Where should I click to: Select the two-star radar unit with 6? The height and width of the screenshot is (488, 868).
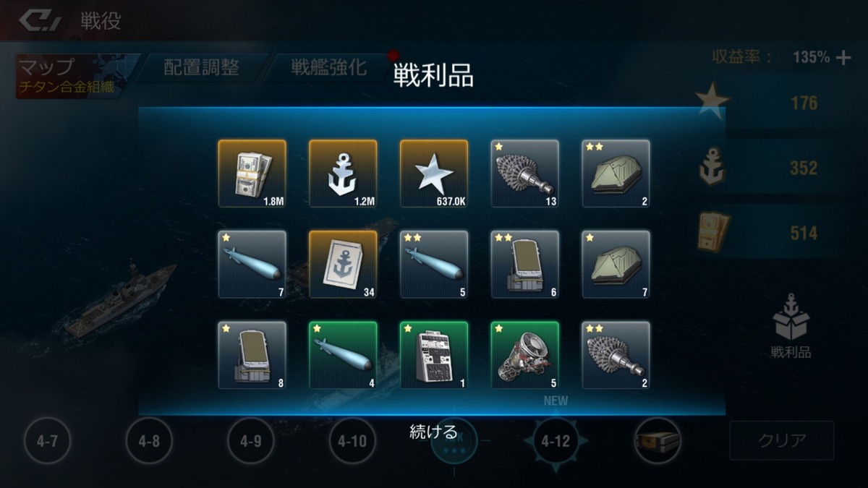[x=525, y=265]
